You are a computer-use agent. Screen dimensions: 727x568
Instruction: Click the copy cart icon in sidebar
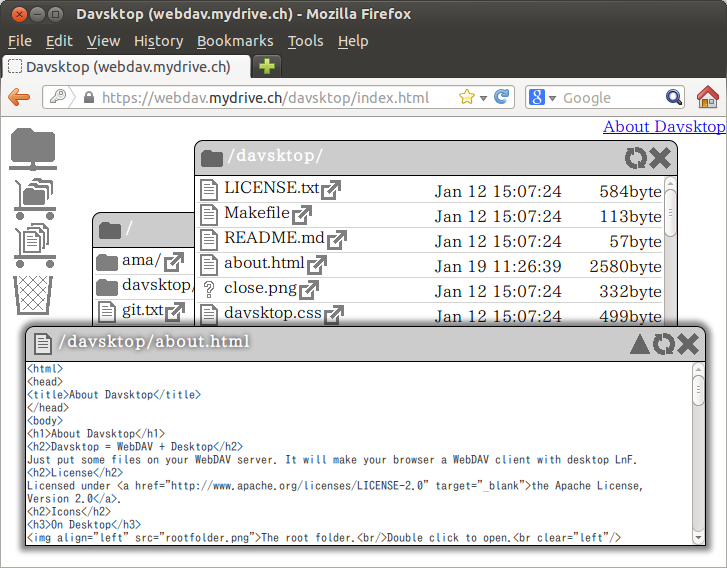coord(33,245)
